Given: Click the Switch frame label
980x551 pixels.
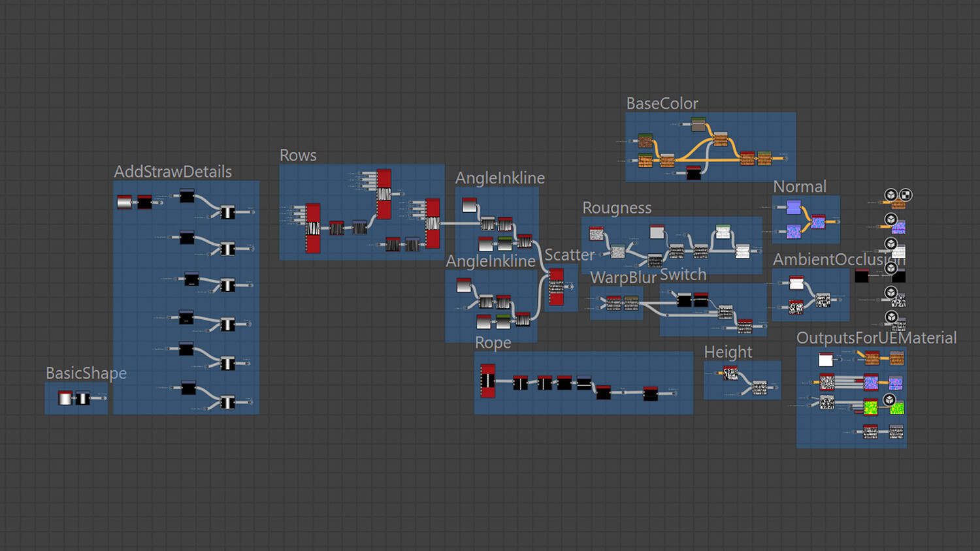Looking at the screenshot, I should [x=683, y=275].
